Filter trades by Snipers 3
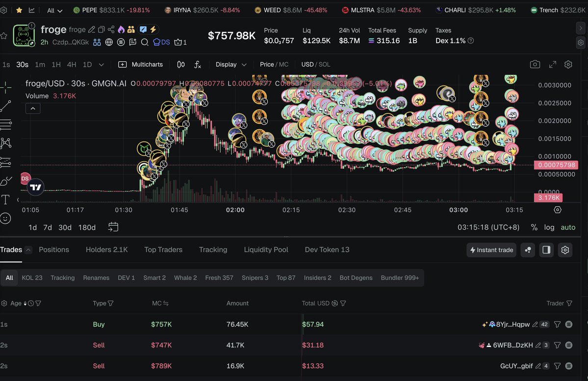Image resolution: width=588 pixels, height=381 pixels. [255, 278]
